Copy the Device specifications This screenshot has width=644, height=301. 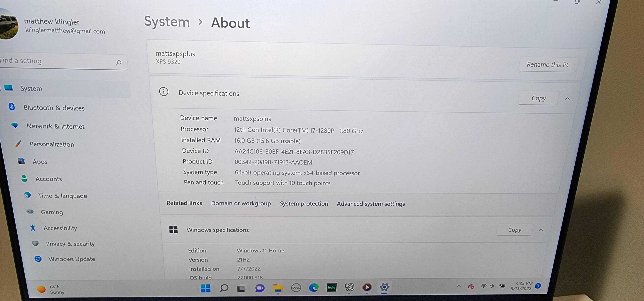(538, 98)
